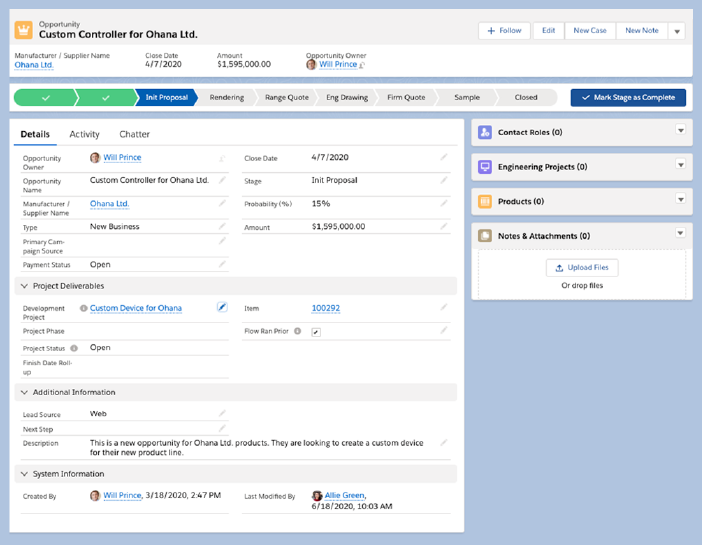Click Mark Stage as Complete button
Image resolution: width=702 pixels, height=545 pixels.
[x=628, y=98]
